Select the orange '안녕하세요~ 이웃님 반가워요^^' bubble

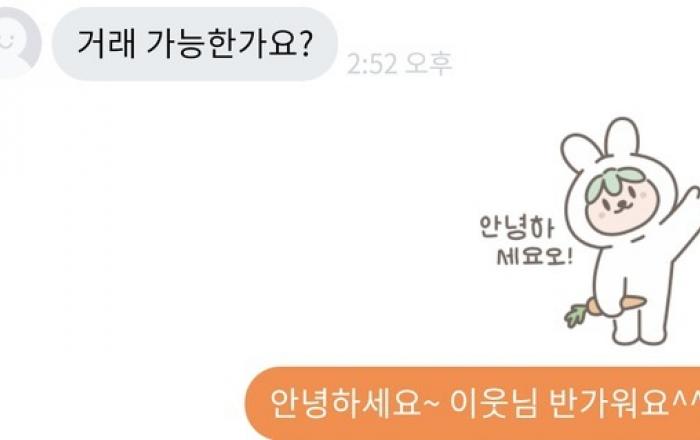[x=472, y=403]
